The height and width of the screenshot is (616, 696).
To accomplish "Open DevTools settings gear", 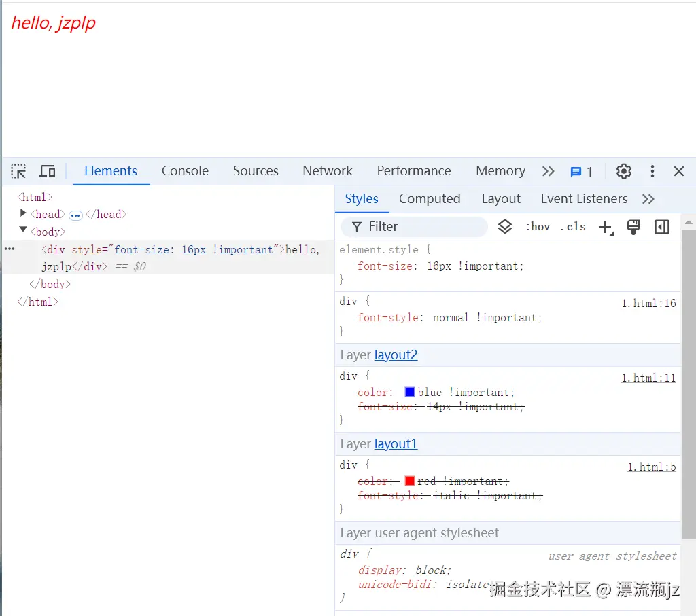I will pyautogui.click(x=624, y=171).
